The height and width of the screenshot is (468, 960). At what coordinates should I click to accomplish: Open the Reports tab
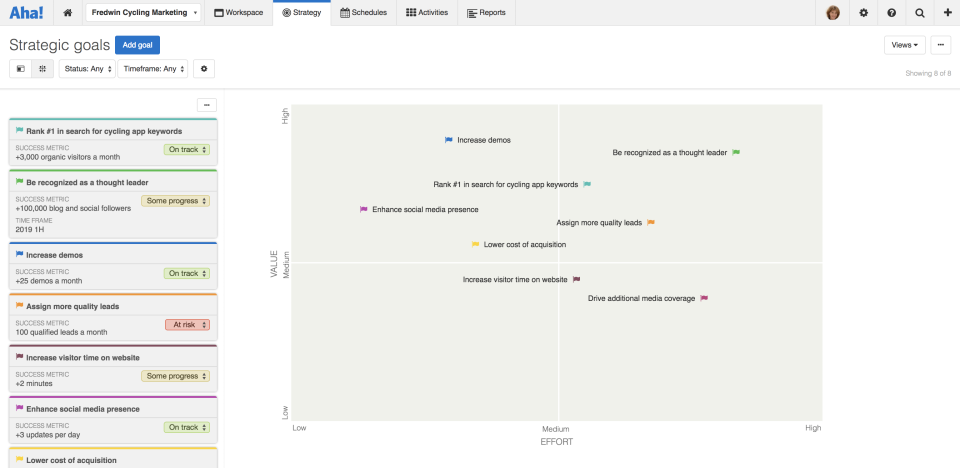point(486,13)
